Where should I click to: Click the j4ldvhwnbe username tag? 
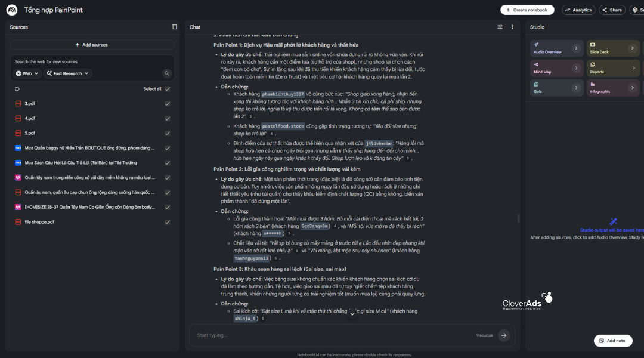tap(379, 143)
